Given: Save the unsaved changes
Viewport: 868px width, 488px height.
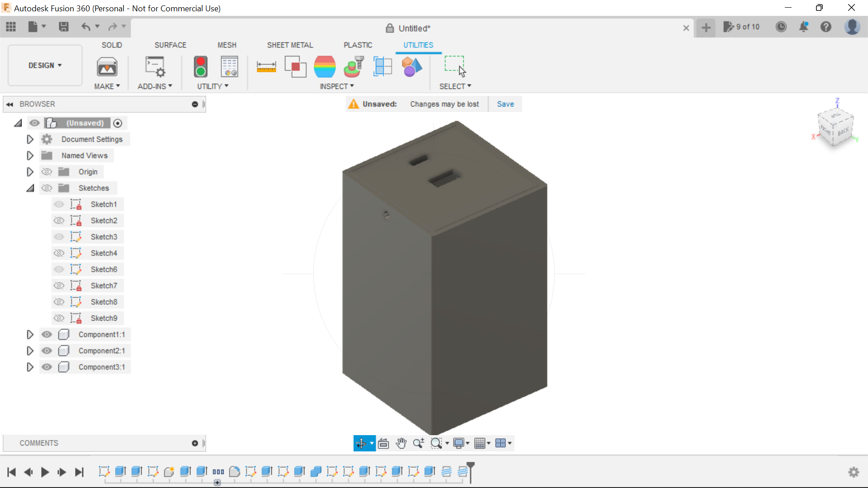Looking at the screenshot, I should (505, 104).
